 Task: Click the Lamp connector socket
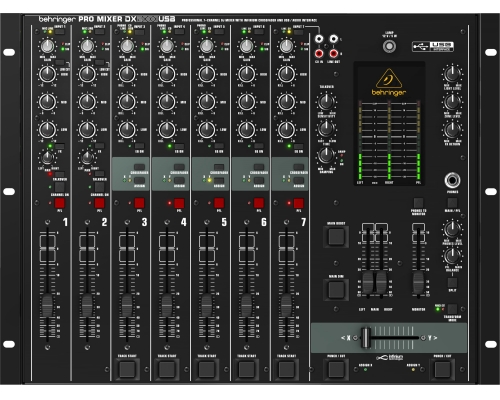coord(389,47)
